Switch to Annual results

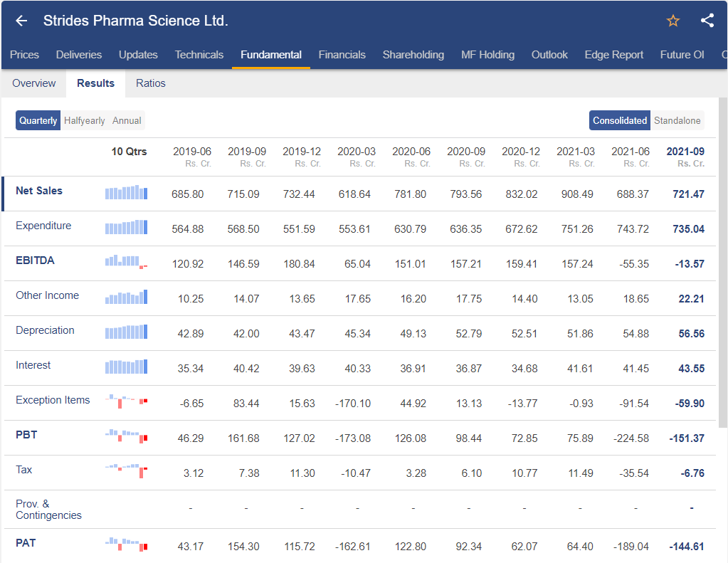click(x=127, y=120)
